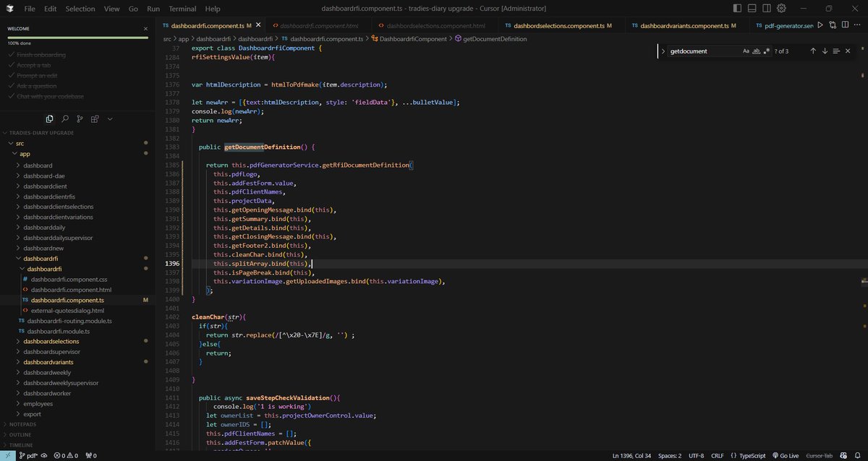Viewport: 868px width, 461px height.
Task: Close the dashboardrfi.component.ts tab
Action: (258, 25)
